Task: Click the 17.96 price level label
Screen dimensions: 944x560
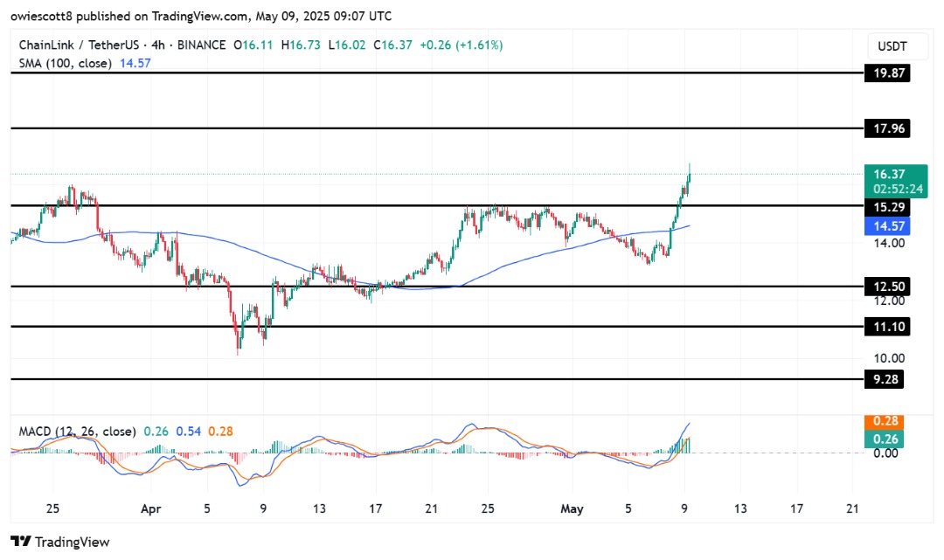Action: tap(885, 128)
